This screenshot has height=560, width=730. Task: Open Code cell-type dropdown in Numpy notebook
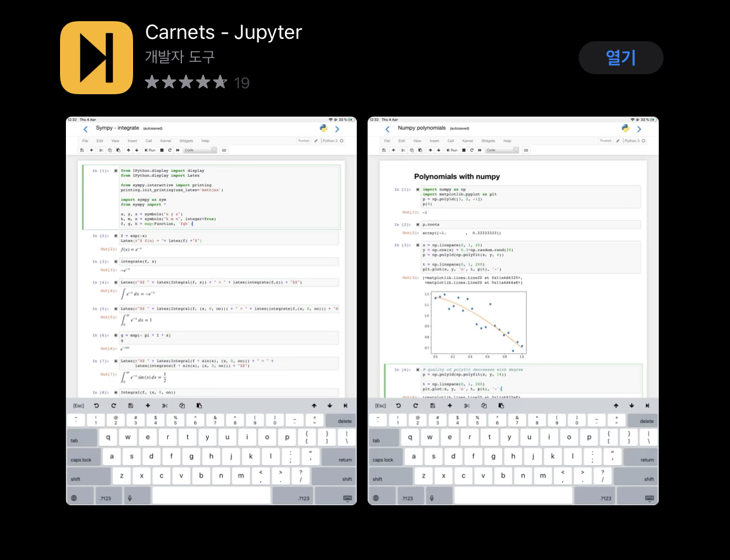tap(502, 150)
